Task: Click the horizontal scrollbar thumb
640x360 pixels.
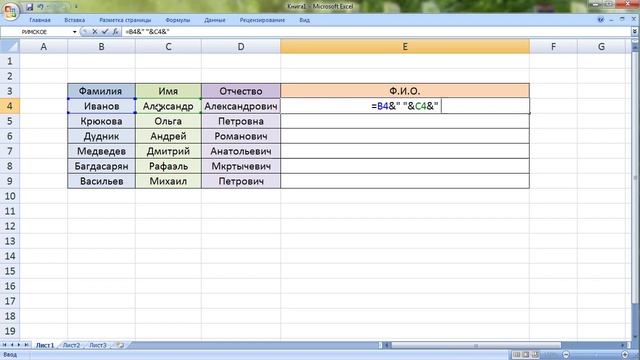Action: click(476, 345)
